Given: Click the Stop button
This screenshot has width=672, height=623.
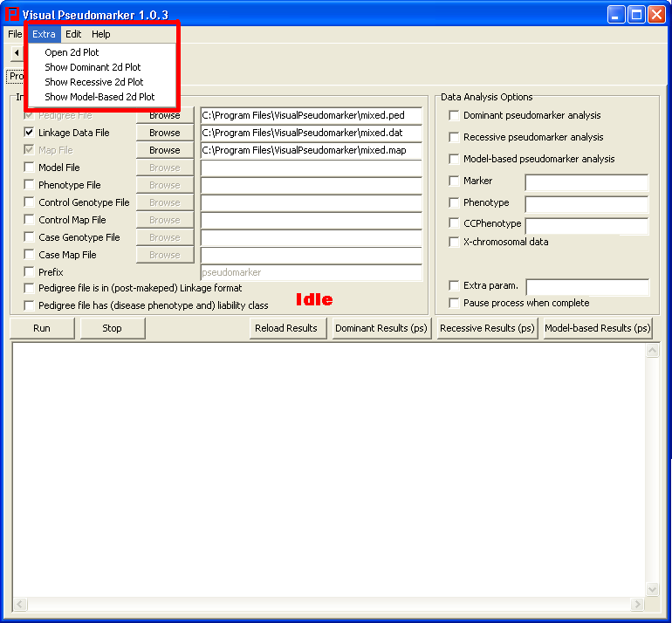Looking at the screenshot, I should pos(113,328).
